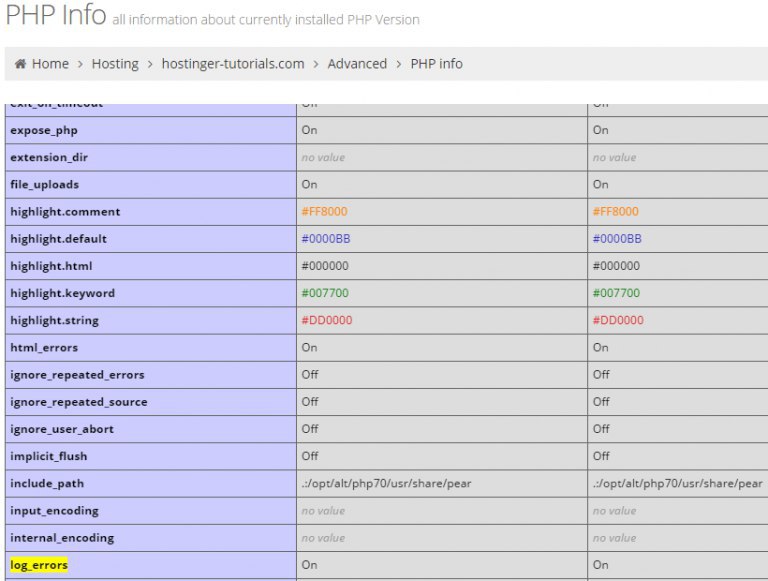Click the log_errors local value On
768x581 pixels.
click(310, 565)
